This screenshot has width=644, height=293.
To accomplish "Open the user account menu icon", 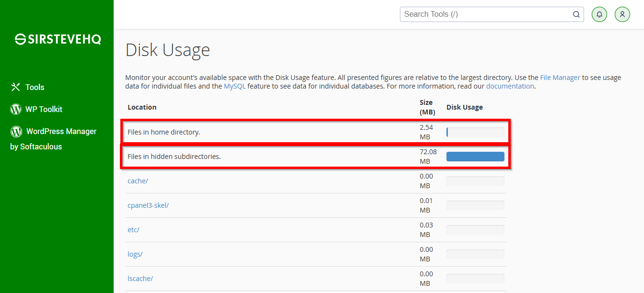I will 622,14.
